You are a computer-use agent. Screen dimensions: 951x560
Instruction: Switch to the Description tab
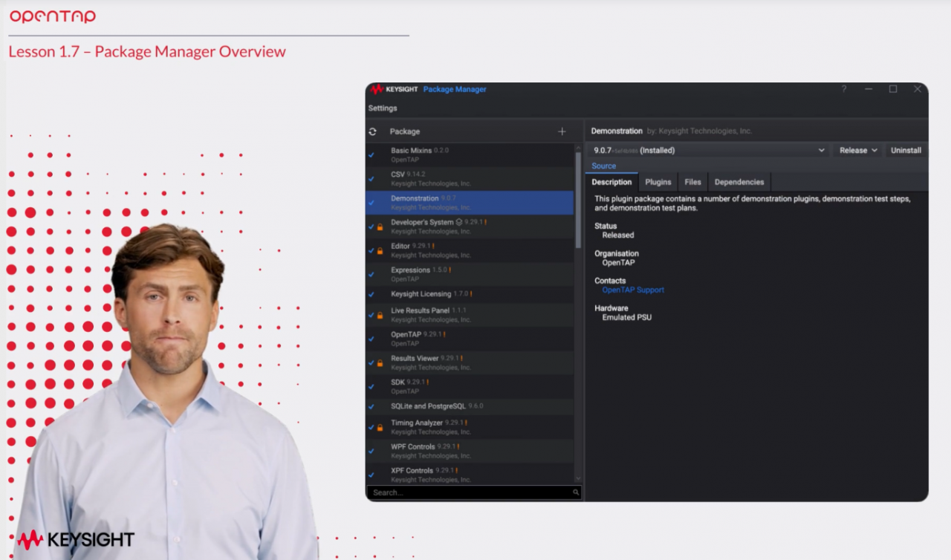coord(611,182)
